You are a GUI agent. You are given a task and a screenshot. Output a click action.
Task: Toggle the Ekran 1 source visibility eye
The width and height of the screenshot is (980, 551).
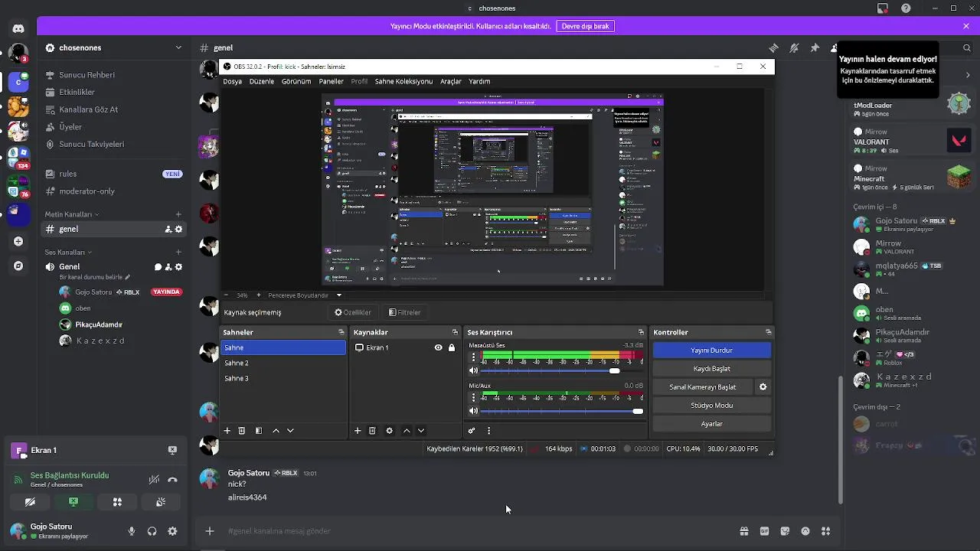pos(438,347)
